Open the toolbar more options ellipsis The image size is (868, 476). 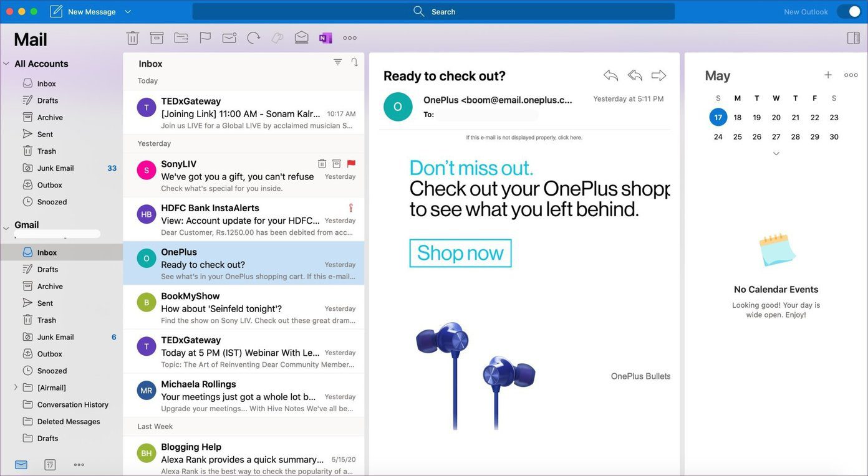tap(350, 38)
